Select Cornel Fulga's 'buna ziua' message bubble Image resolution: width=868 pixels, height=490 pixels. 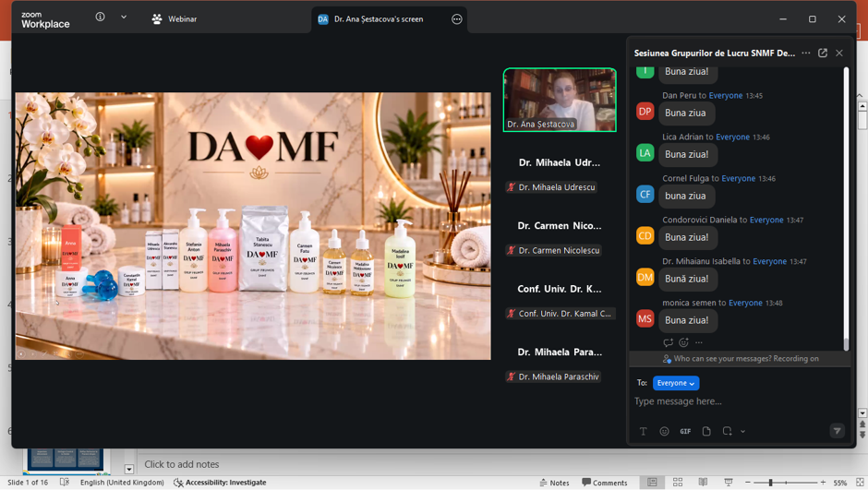(685, 196)
